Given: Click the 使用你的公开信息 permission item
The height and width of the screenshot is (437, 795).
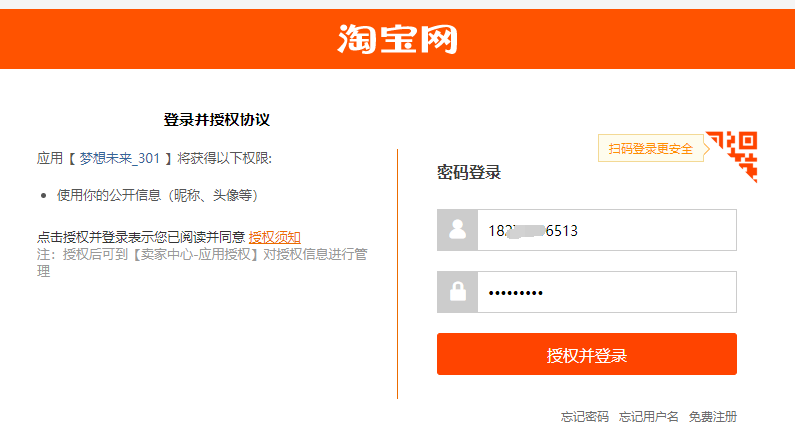Looking at the screenshot, I should (x=157, y=195).
